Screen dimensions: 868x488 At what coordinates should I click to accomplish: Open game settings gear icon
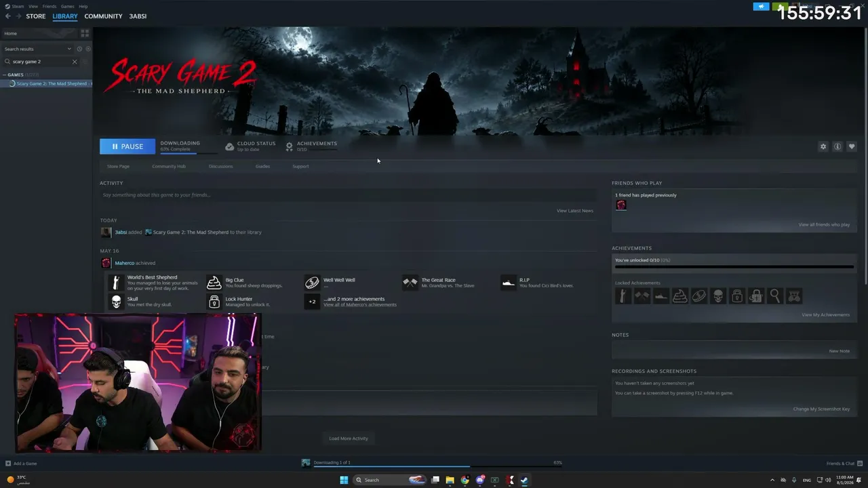click(x=823, y=146)
